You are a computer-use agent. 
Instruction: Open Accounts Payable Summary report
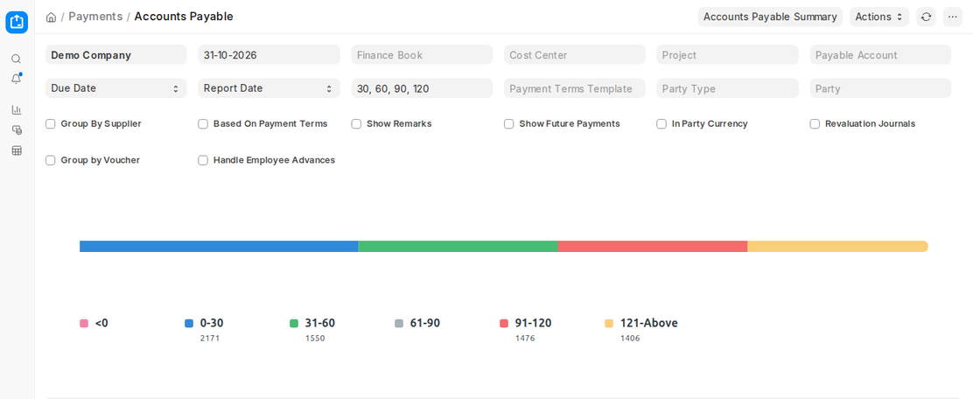(770, 17)
